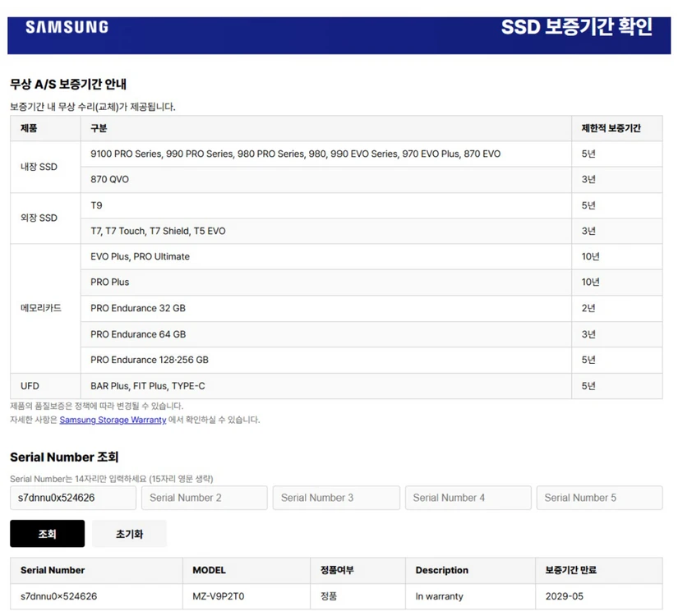This screenshot has width=678, height=616.
Task: Open the Samsung Storage Warranty link
Action: [113, 420]
